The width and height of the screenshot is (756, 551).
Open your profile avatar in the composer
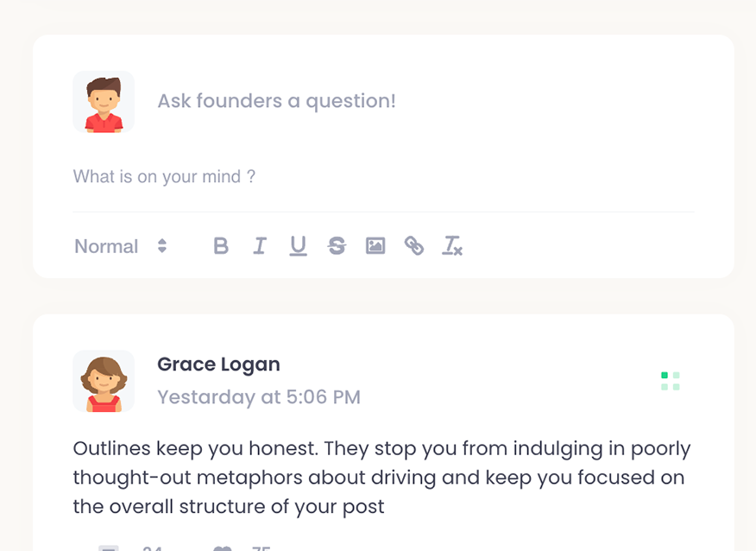pos(104,102)
